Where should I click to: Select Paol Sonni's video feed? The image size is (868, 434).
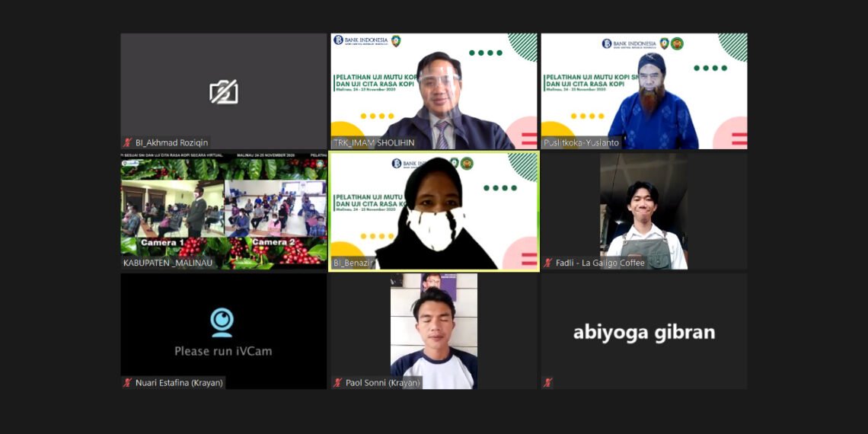point(434,331)
